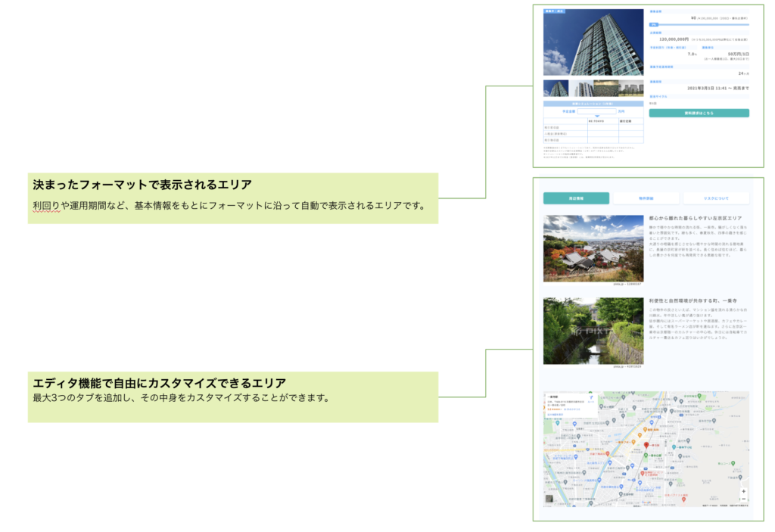Select first tower thumbnail under main photo
The width and height of the screenshot is (775, 532).
click(x=556, y=89)
